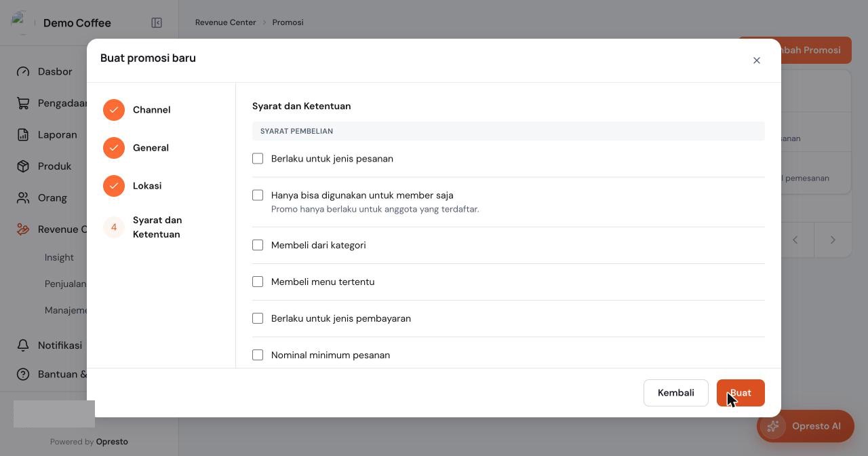868x456 pixels.
Task: Click the Pengadaan cart icon
Action: point(23,103)
